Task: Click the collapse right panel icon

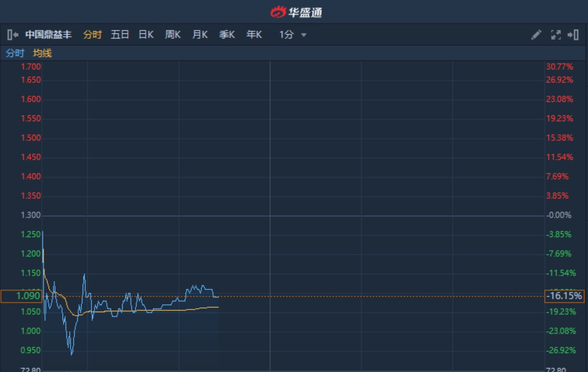Action: (573, 35)
